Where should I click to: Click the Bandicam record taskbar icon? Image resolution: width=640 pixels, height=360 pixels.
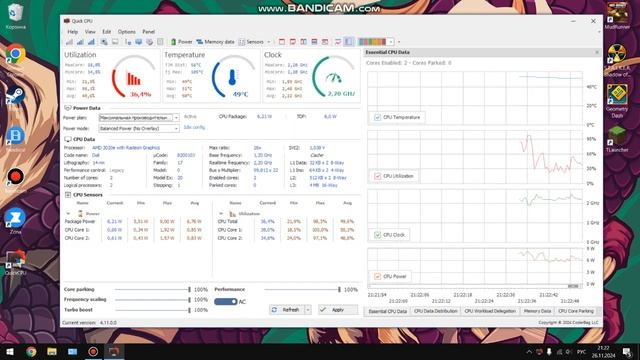pos(93,351)
